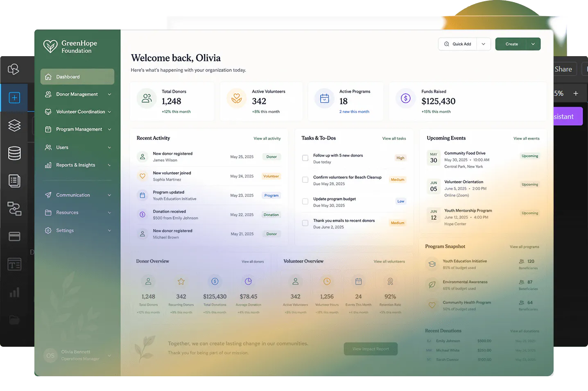
Task: Click the Quick Add button
Action: click(x=458, y=44)
